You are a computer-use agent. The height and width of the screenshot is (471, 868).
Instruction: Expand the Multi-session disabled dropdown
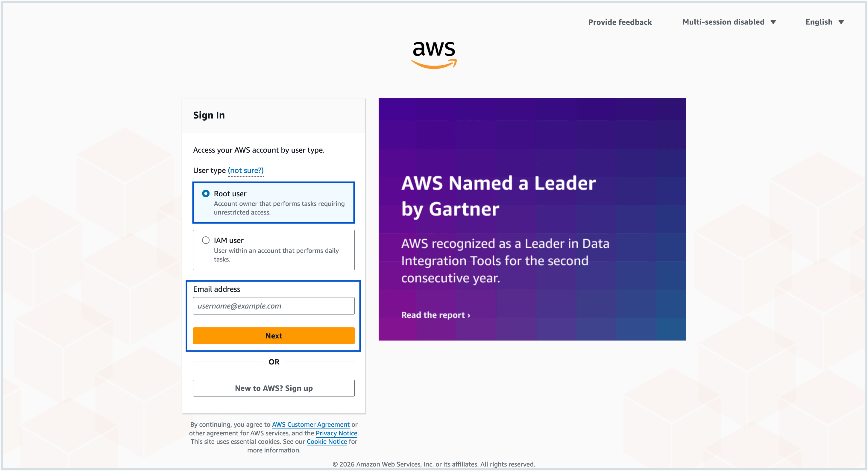tap(729, 22)
